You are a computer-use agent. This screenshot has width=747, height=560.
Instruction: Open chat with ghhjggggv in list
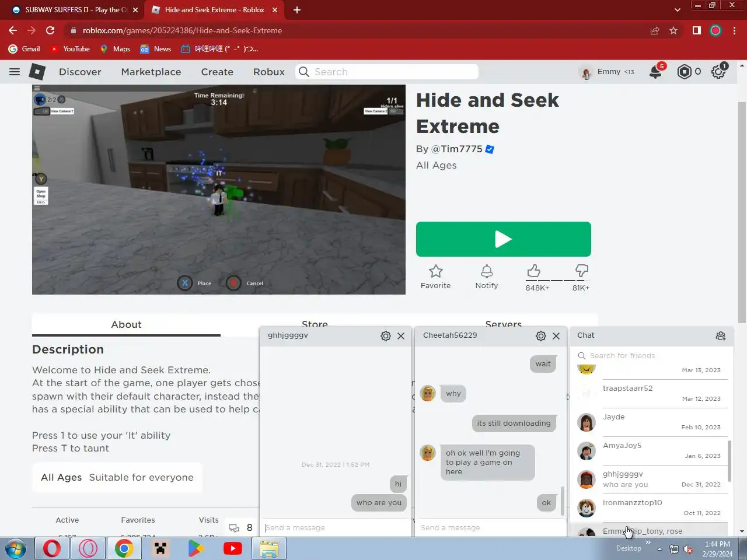651,479
